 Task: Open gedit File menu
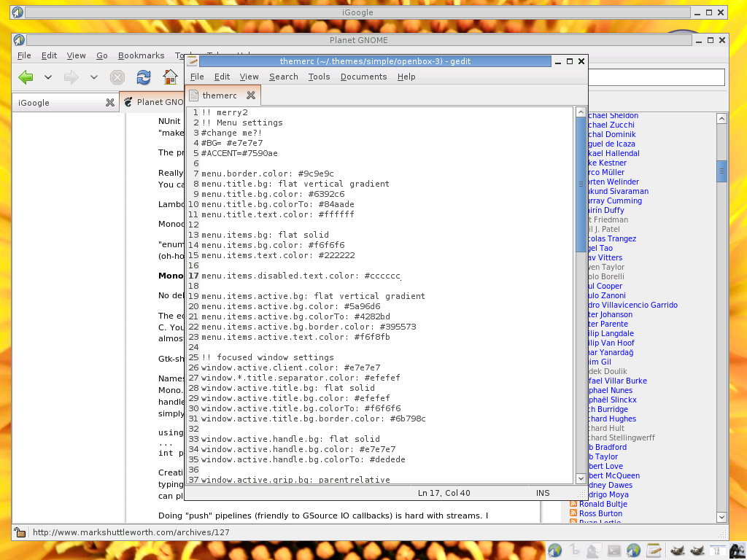tap(197, 77)
